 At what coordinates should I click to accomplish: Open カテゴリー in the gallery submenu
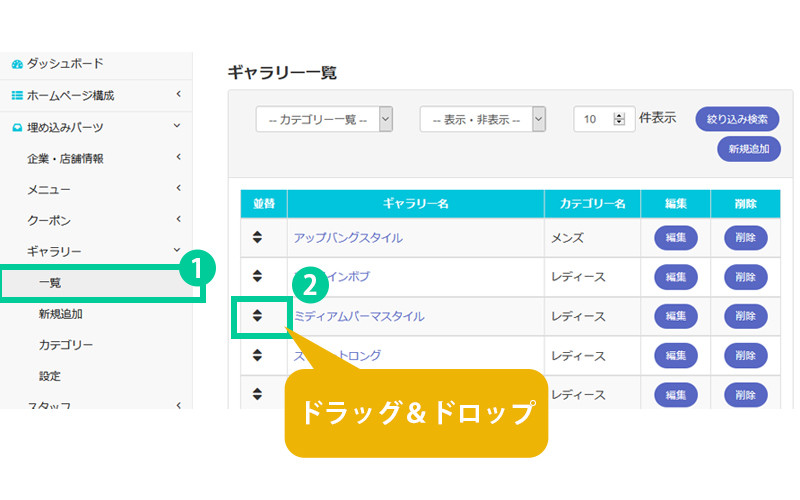coord(66,345)
